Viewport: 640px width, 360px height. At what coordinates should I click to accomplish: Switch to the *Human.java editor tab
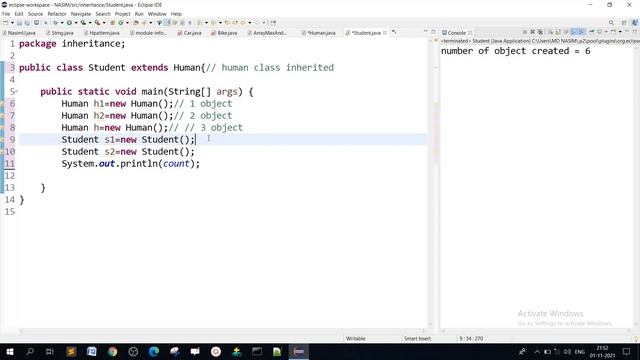click(x=319, y=33)
